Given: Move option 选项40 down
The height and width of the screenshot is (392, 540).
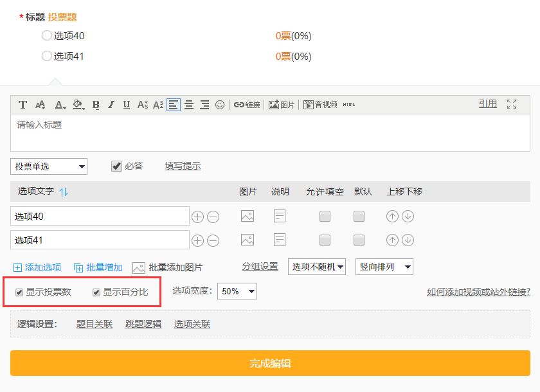Looking at the screenshot, I should 408,217.
